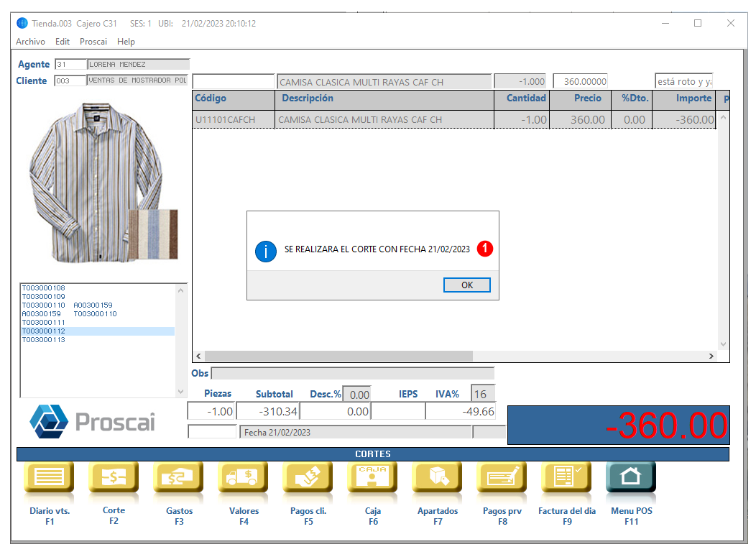Click the total amount display -360.00

coord(619,425)
